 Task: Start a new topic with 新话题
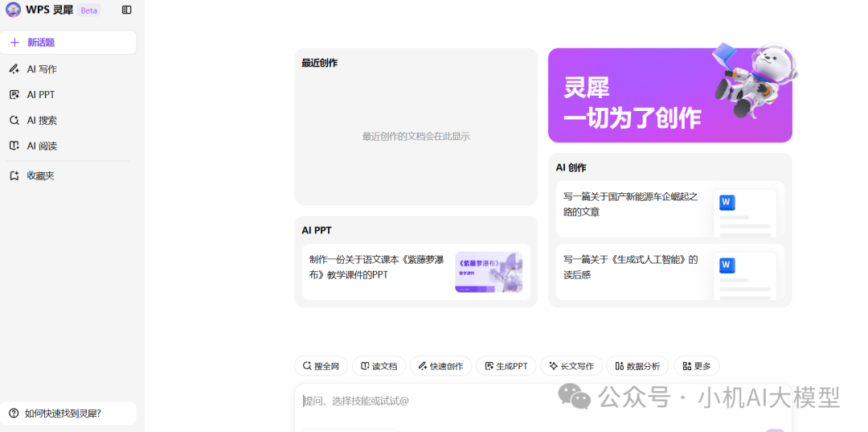tap(68, 43)
